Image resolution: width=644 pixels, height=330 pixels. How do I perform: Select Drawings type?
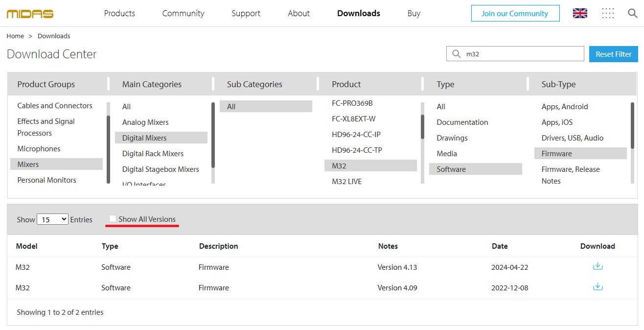click(452, 138)
